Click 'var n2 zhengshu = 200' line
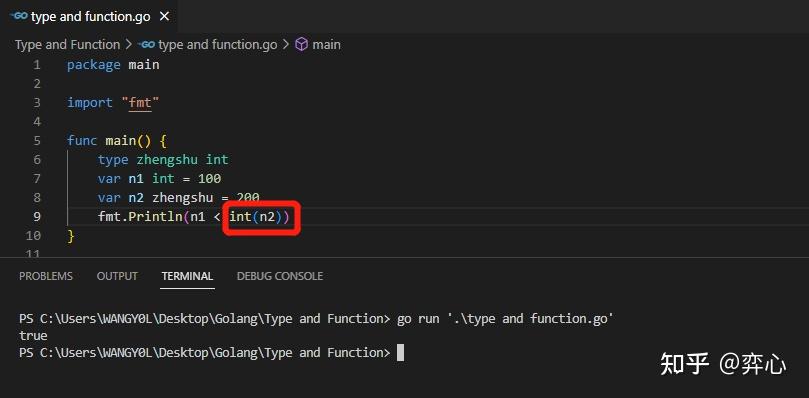 coord(179,198)
